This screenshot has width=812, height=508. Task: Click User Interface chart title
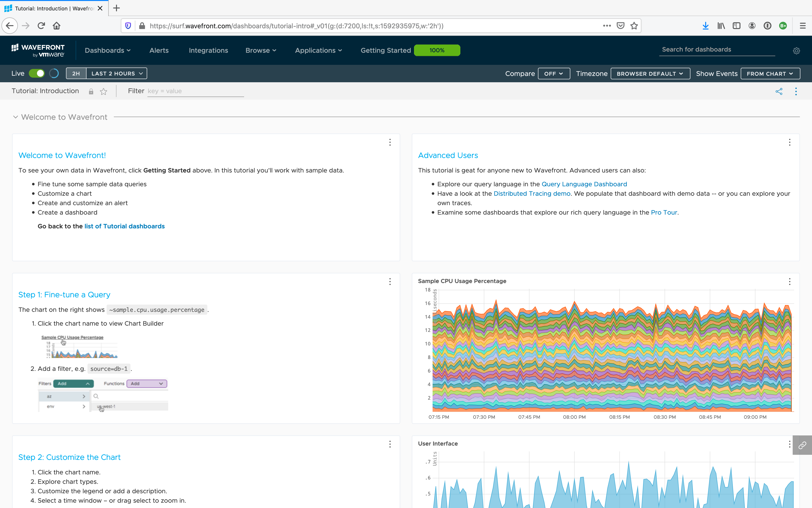coord(438,443)
